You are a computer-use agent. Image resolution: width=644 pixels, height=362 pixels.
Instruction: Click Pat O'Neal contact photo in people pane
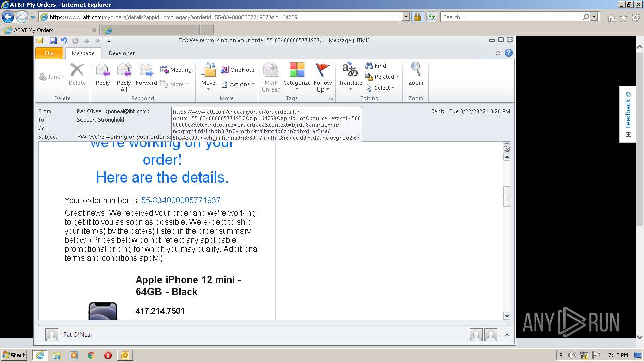click(51, 335)
